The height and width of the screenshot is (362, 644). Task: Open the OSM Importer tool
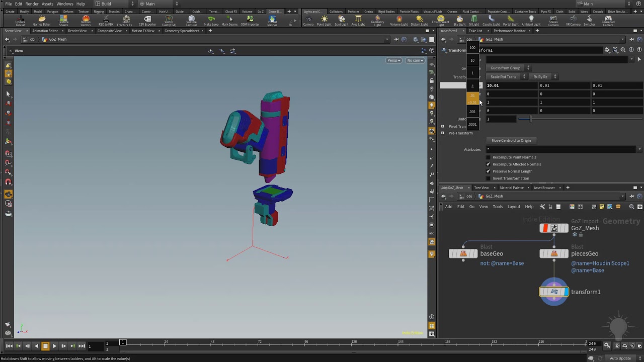coord(250,21)
